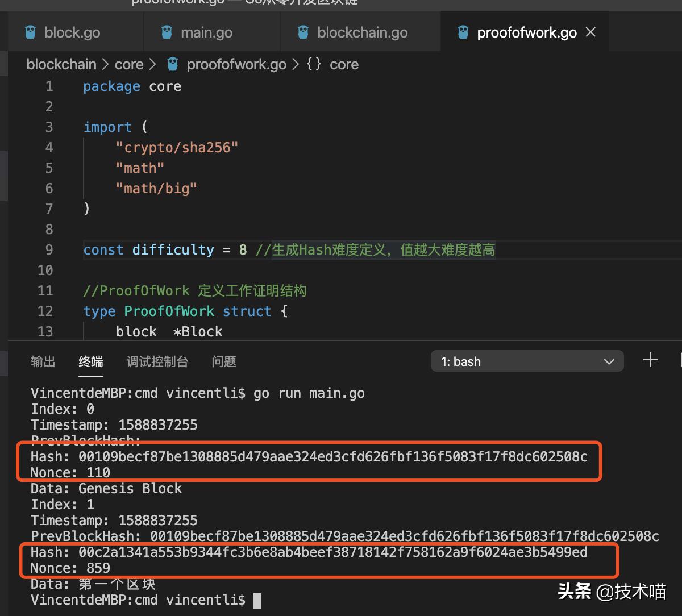
Task: Close the proofofwork.go editor tab
Action: 590,32
